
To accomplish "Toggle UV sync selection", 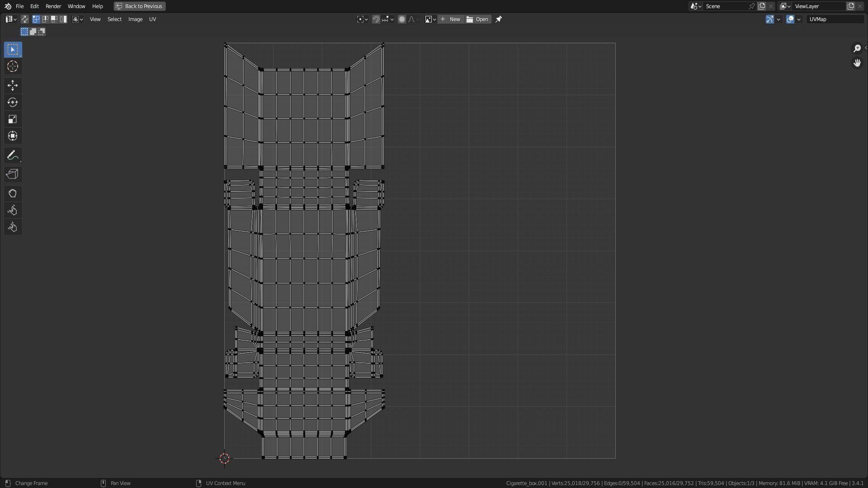I will click(24, 19).
